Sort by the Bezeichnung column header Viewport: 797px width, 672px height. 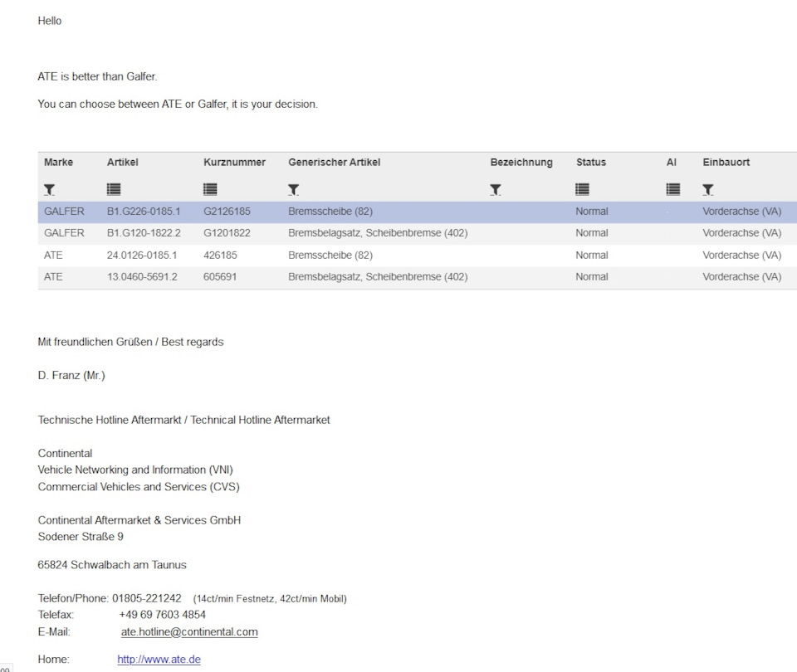(x=521, y=163)
